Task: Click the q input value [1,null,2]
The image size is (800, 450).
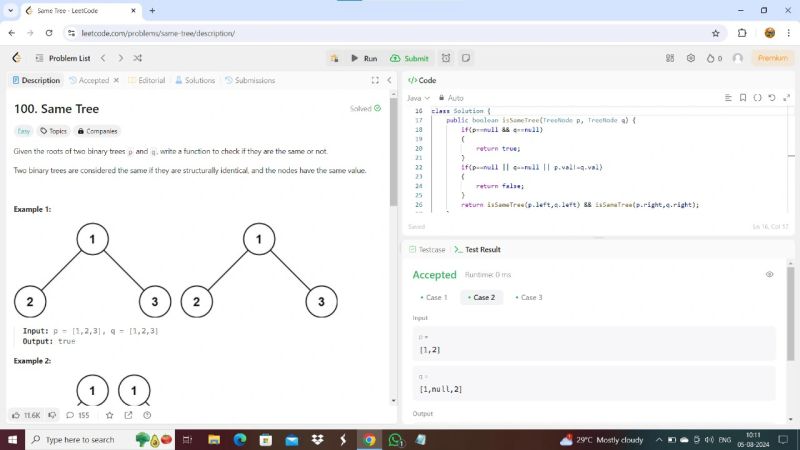Action: pos(440,389)
